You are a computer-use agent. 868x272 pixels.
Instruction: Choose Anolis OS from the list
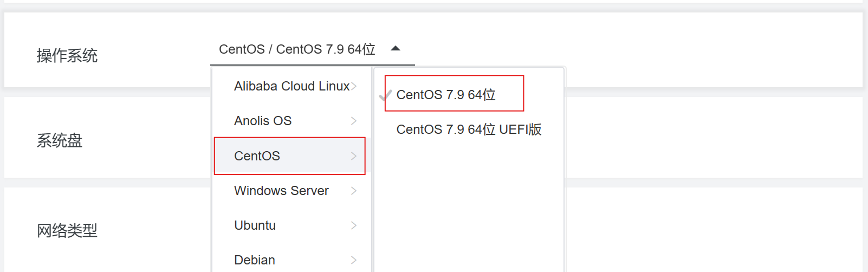tap(263, 121)
